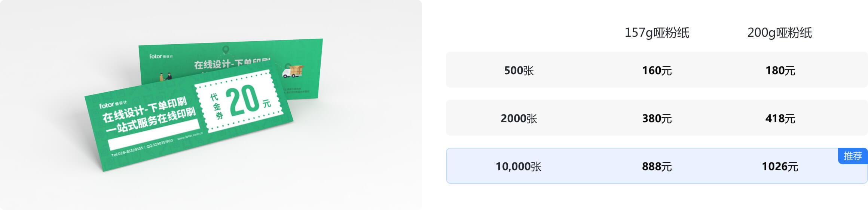Click the green location pin icon
Viewport: 868px width, 210px height.
coord(225,50)
